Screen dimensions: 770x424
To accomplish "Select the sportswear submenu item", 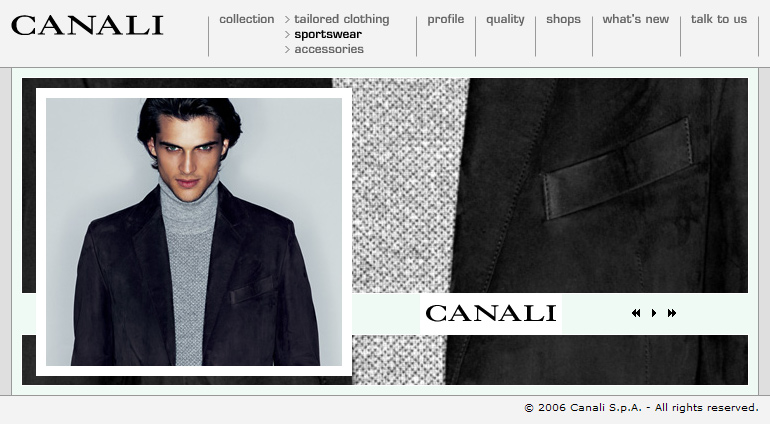I will [328, 34].
